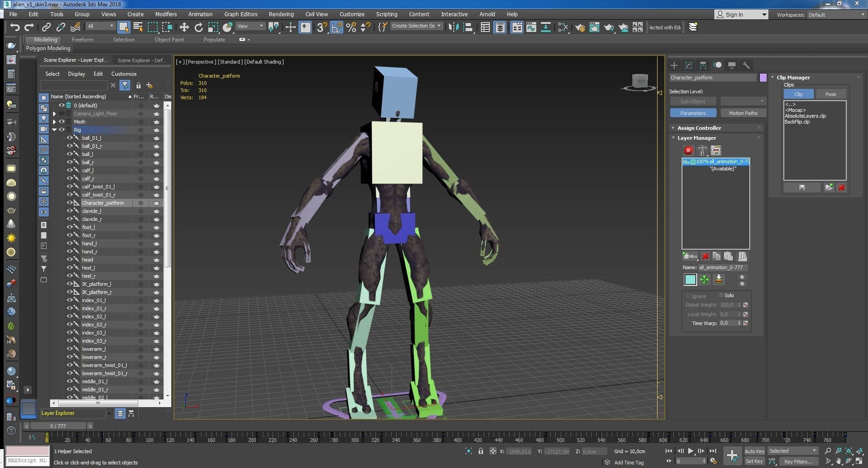
Task: Toggle the selection lock in the status bar
Action: (x=481, y=451)
